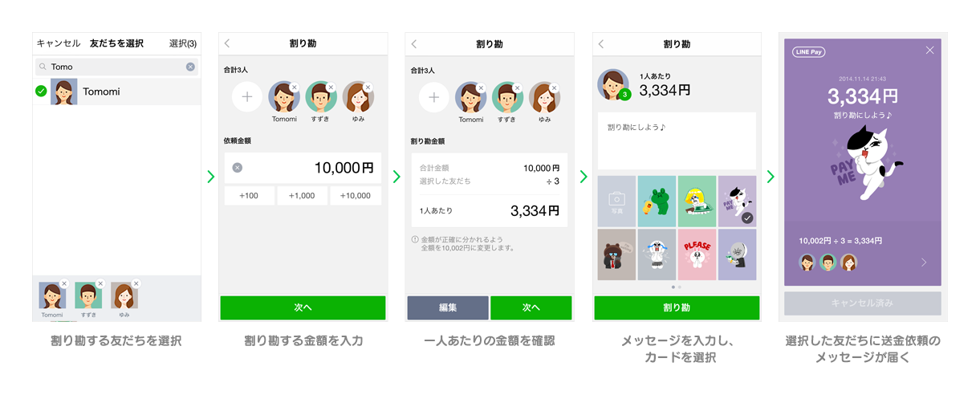980x395 pixels.
Task: Select the PLEASE rabbit card
Action: click(x=697, y=255)
